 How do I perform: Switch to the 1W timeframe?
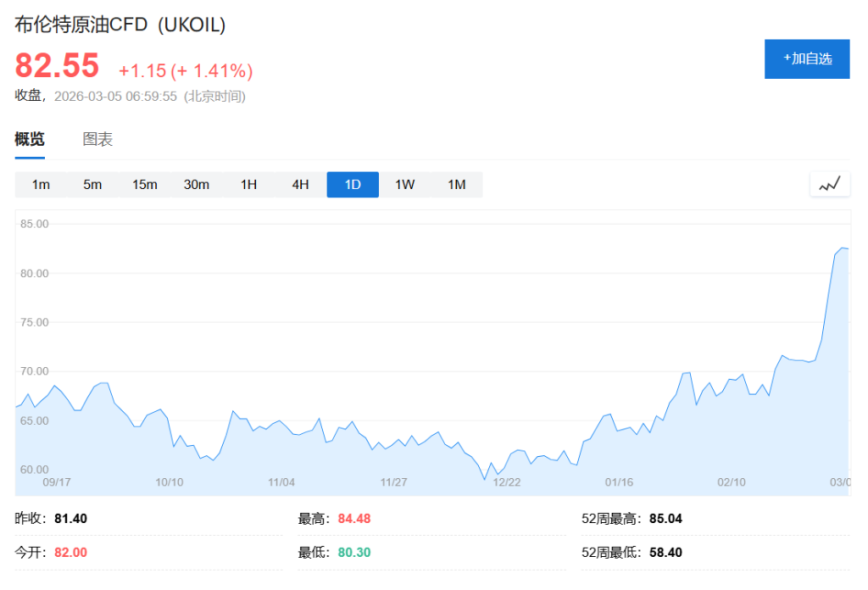click(x=404, y=183)
